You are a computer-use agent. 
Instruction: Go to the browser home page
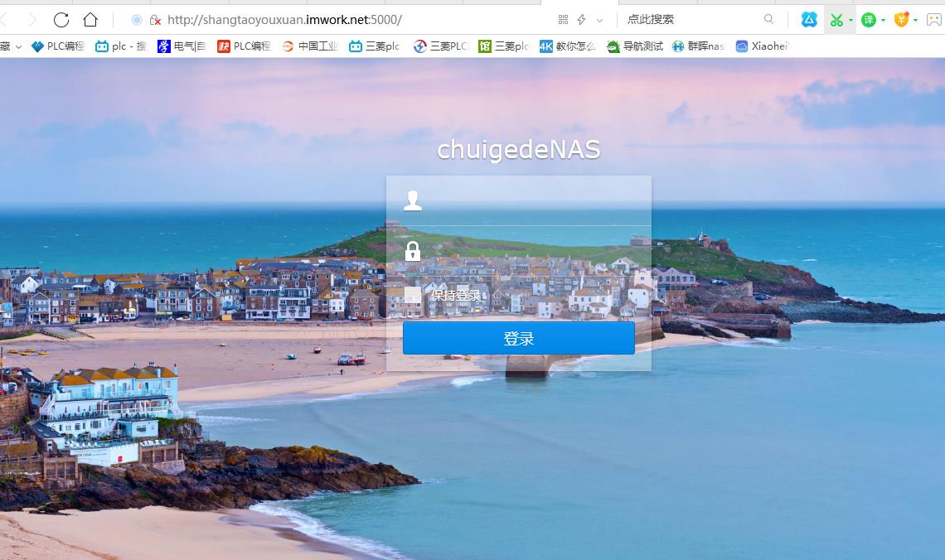coord(90,20)
